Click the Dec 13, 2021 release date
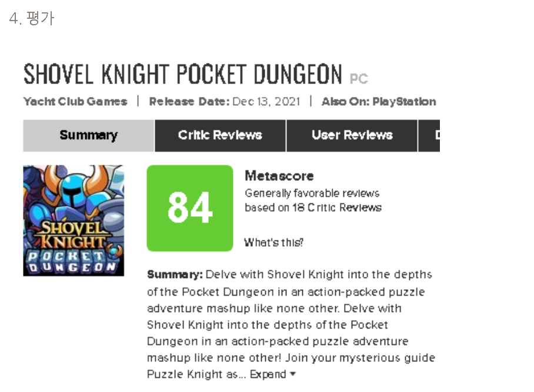534x392 pixels. click(266, 101)
